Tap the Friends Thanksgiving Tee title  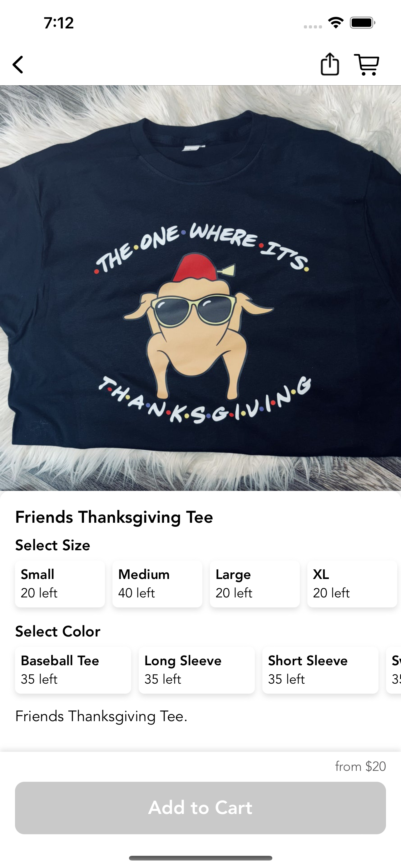114,517
